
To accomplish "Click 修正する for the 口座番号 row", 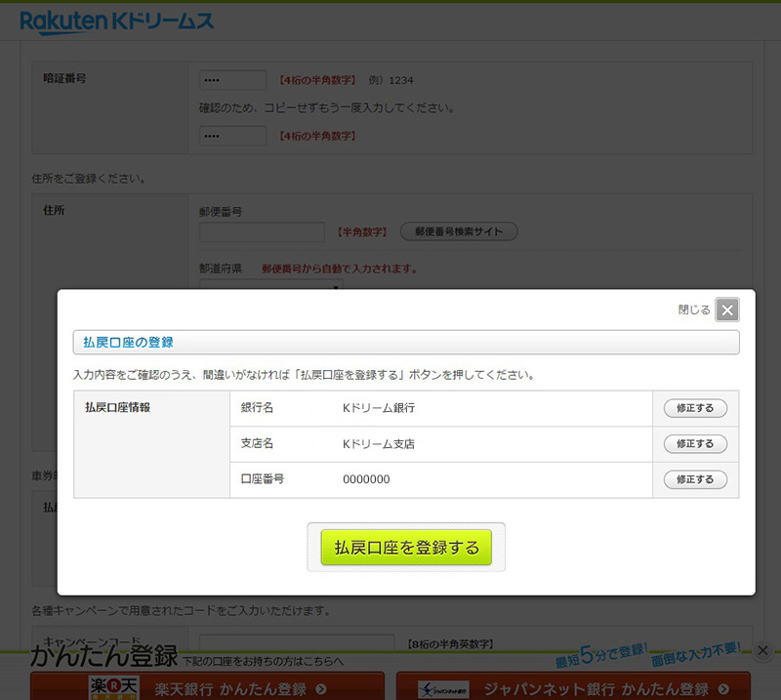I will 695,479.
